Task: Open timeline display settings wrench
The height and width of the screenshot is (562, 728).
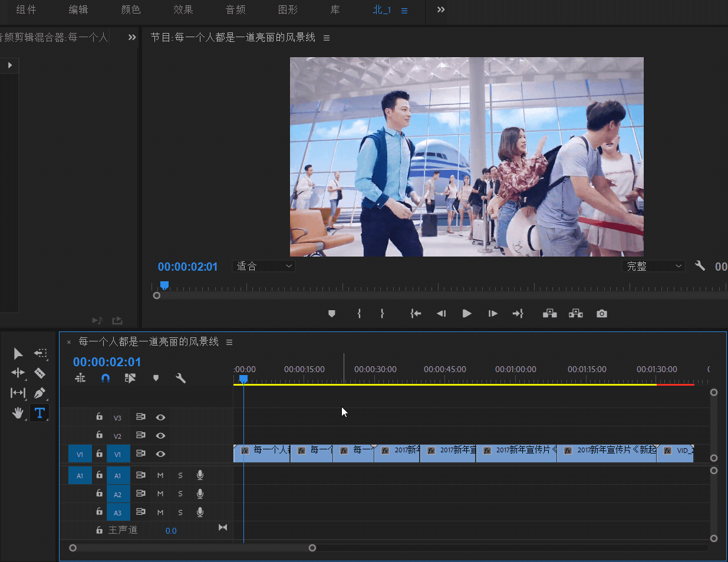Action: click(180, 378)
